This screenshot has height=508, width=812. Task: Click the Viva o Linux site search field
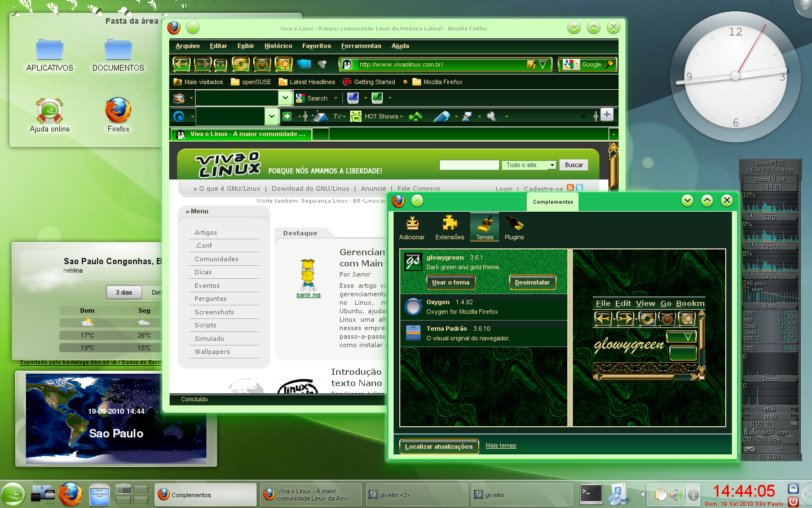click(x=469, y=165)
